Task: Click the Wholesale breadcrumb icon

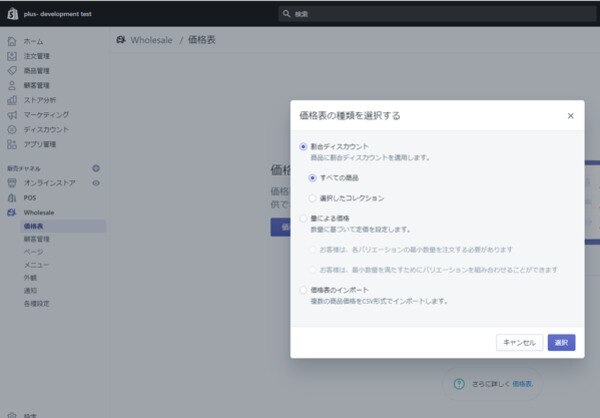Action: click(121, 39)
